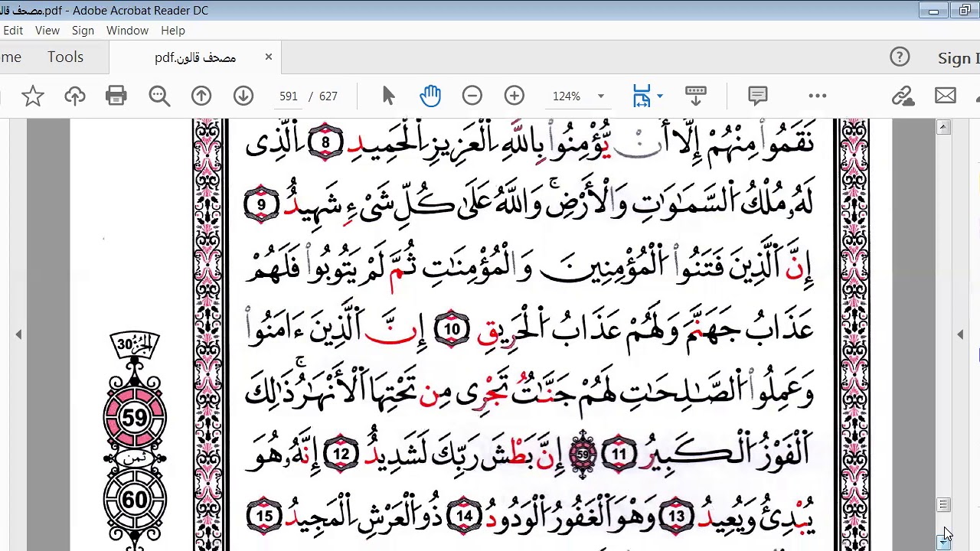This screenshot has width=980, height=551.
Task: Click the verse 10 marker
Action: (452, 331)
